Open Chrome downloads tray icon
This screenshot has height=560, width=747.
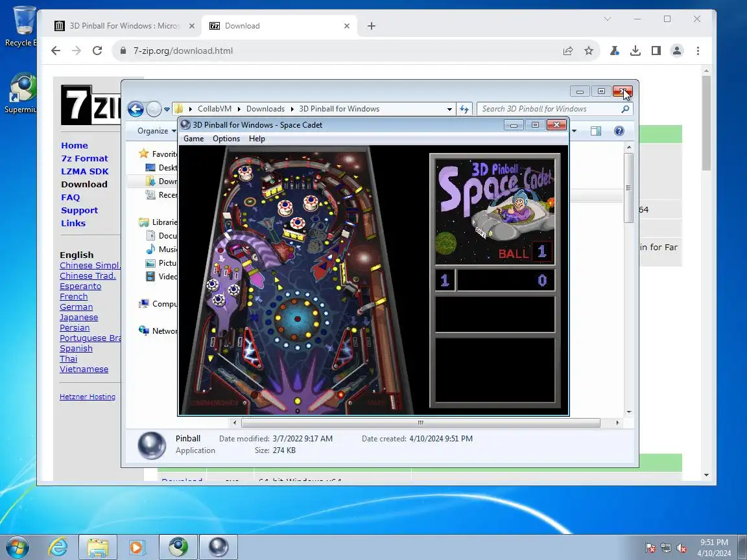pyautogui.click(x=635, y=51)
